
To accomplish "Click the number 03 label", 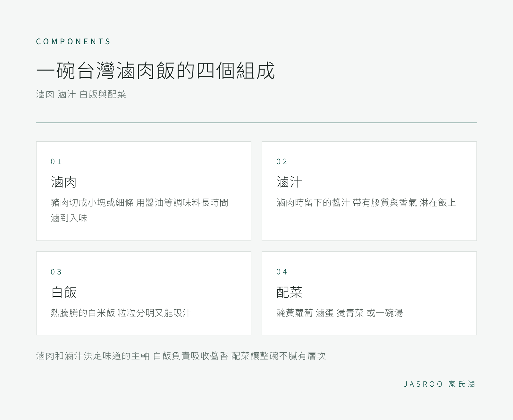I will [x=56, y=272].
